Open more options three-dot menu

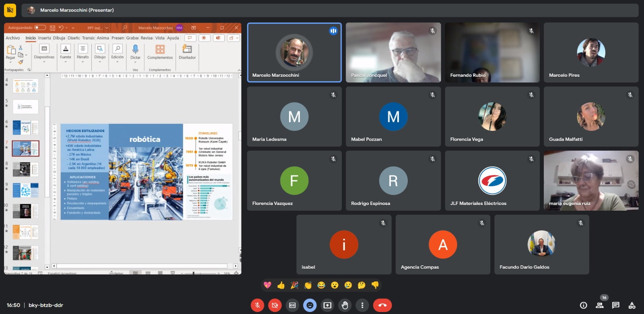[x=362, y=305]
